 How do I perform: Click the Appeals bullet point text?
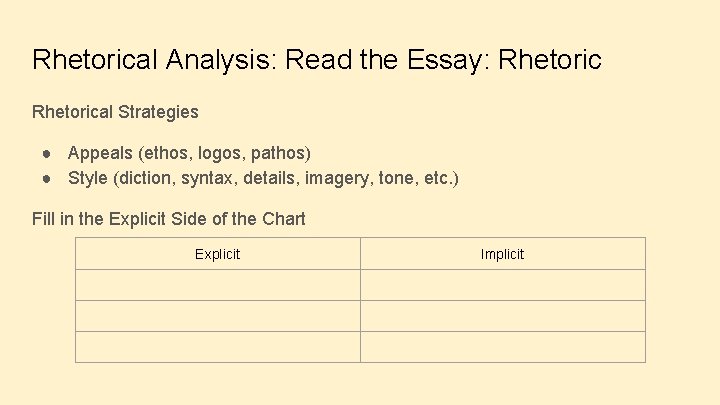(x=189, y=153)
